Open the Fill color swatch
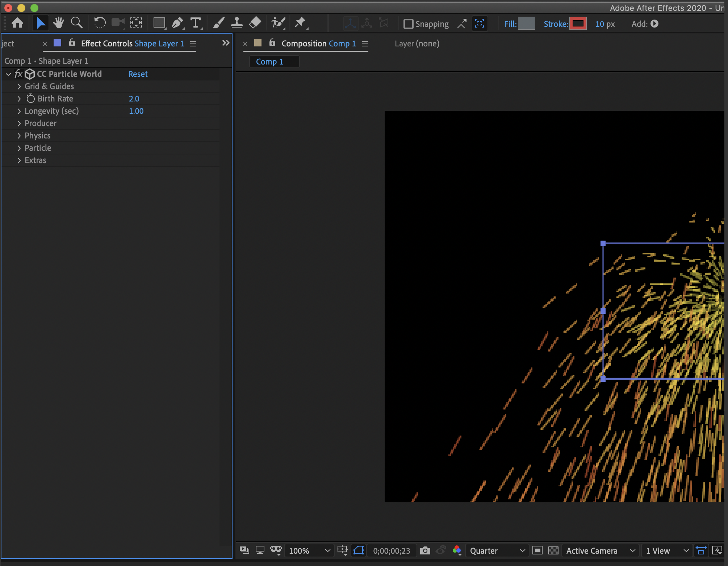Screen dimensions: 728x566 point(527,24)
